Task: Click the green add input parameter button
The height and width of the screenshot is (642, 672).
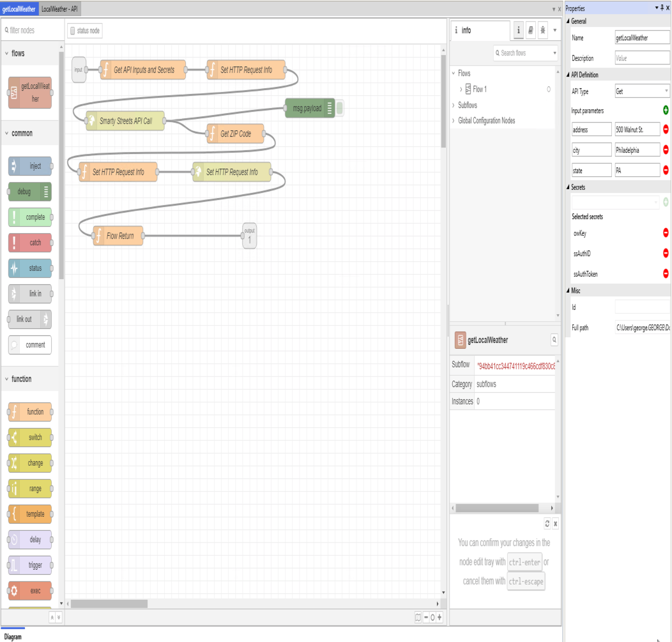Action: pyautogui.click(x=666, y=111)
